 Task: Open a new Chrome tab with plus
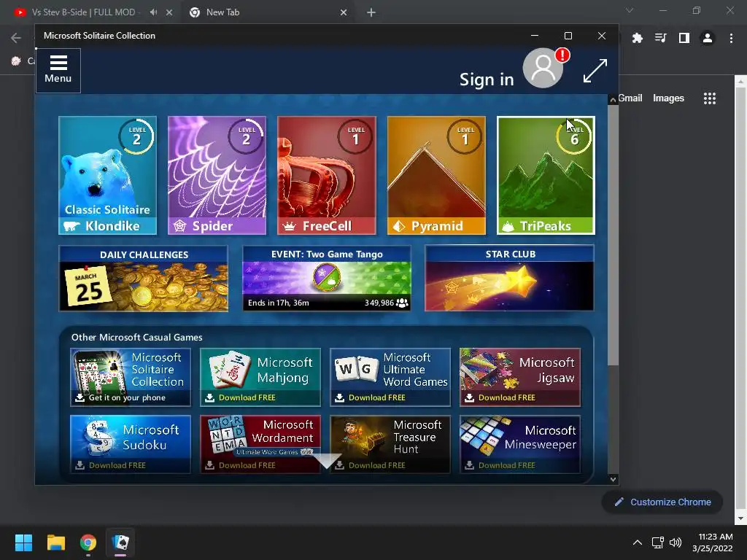(371, 13)
